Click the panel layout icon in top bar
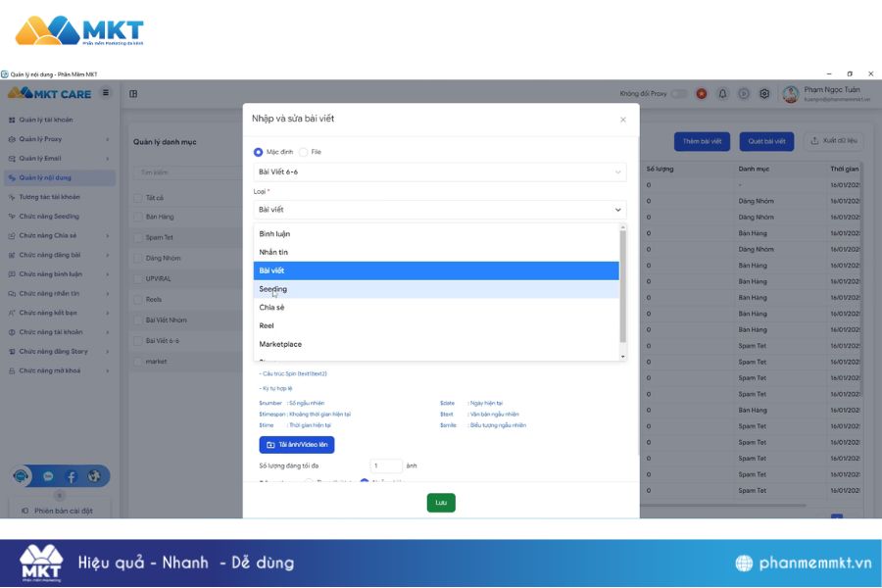The height and width of the screenshot is (588, 882). point(133,94)
